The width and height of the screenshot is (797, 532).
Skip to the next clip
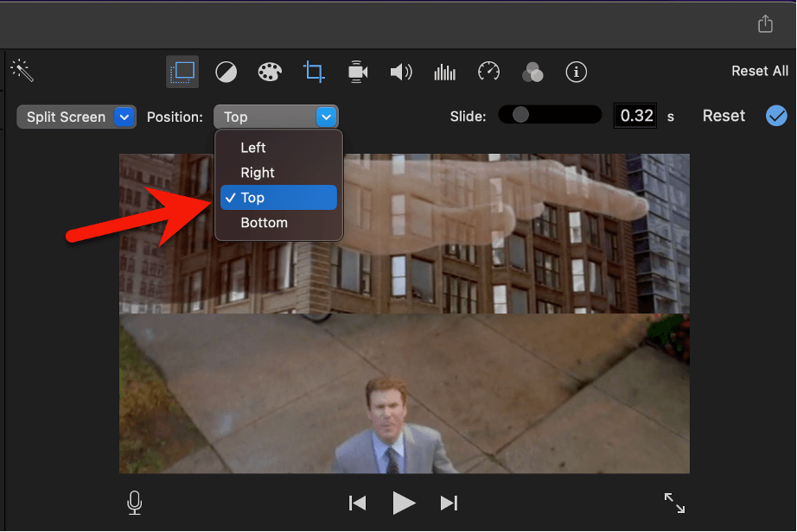(449, 503)
